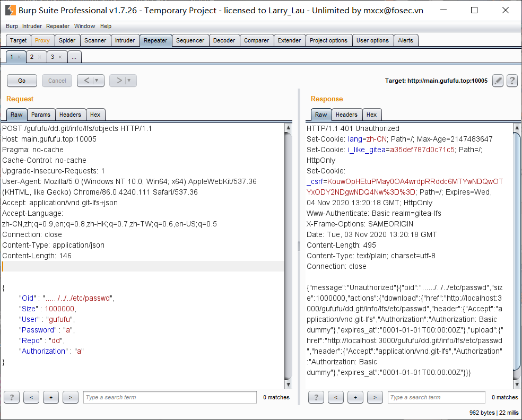Jump to previous match in response search
The width and height of the screenshot is (522, 420).
(x=336, y=397)
